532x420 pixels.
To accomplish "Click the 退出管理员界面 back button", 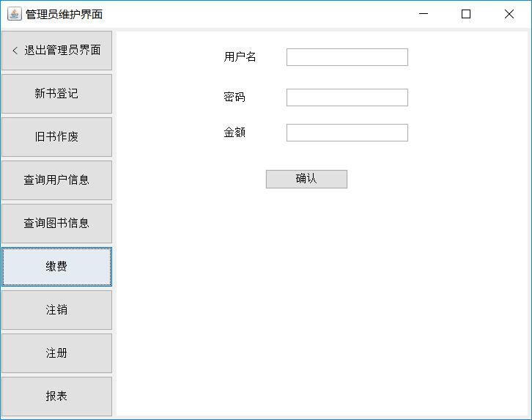I will click(x=56, y=51).
